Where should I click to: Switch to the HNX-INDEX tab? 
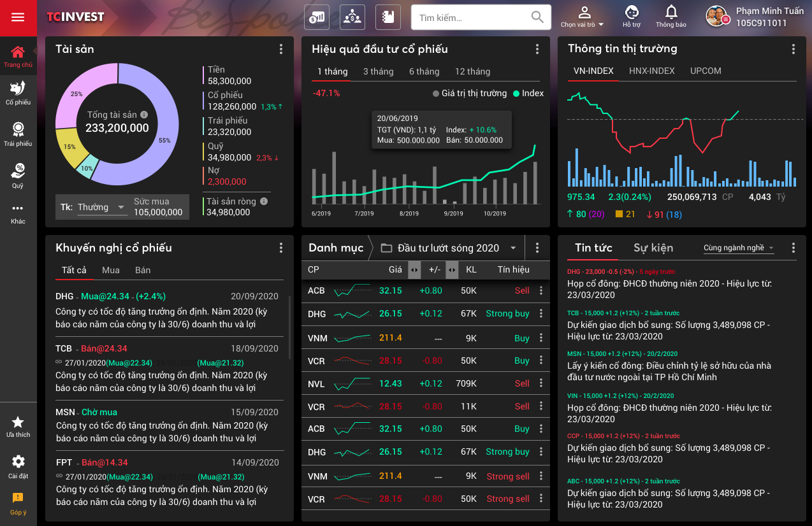[651, 71]
